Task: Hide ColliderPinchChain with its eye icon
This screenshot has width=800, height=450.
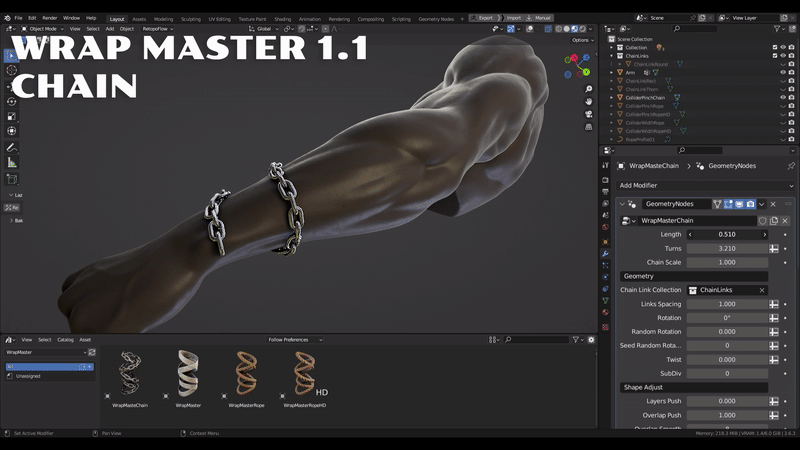Action: [x=783, y=97]
